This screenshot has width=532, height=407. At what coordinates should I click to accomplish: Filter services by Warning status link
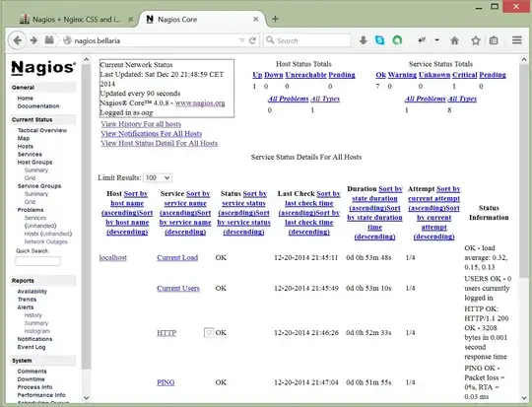click(402, 75)
